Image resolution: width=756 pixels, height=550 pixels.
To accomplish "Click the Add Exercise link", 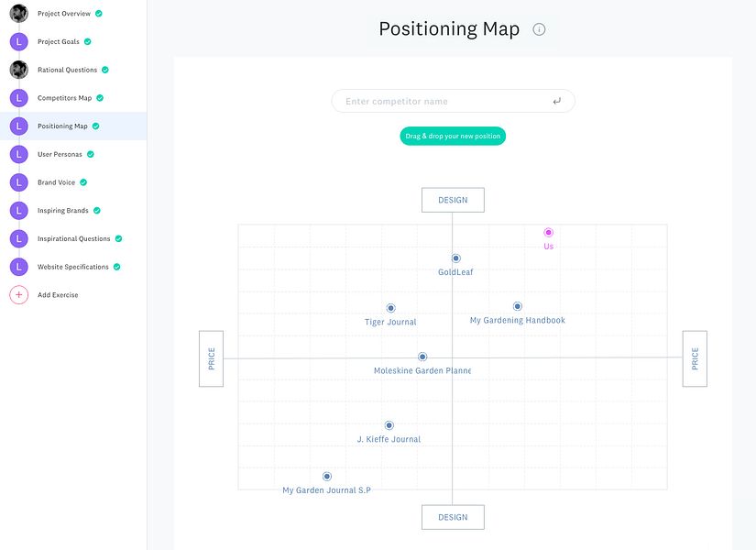I will coord(58,295).
